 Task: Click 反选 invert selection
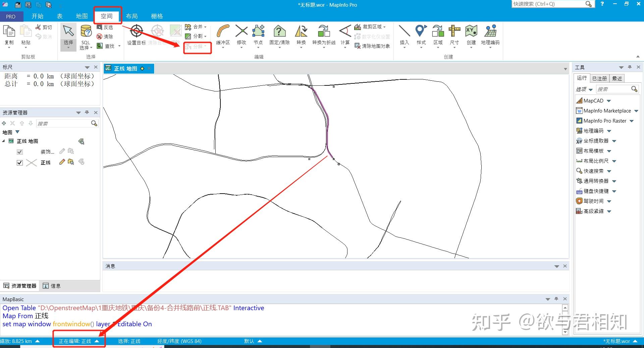click(x=105, y=27)
